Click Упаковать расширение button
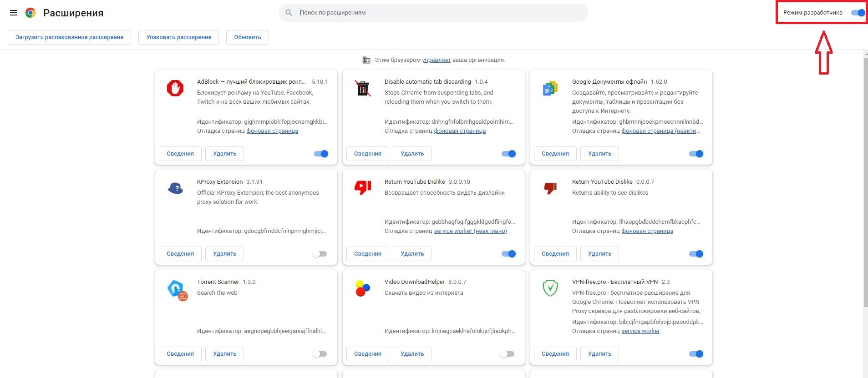Viewport: 868px width, 378px height. pyautogui.click(x=179, y=37)
